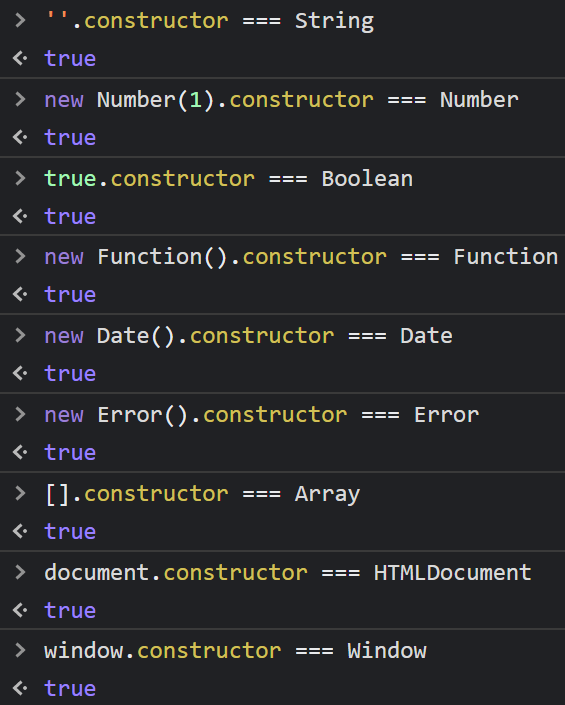This screenshot has height=705, width=565.
Task: Select the true result under the Number comparison
Action: coord(70,138)
